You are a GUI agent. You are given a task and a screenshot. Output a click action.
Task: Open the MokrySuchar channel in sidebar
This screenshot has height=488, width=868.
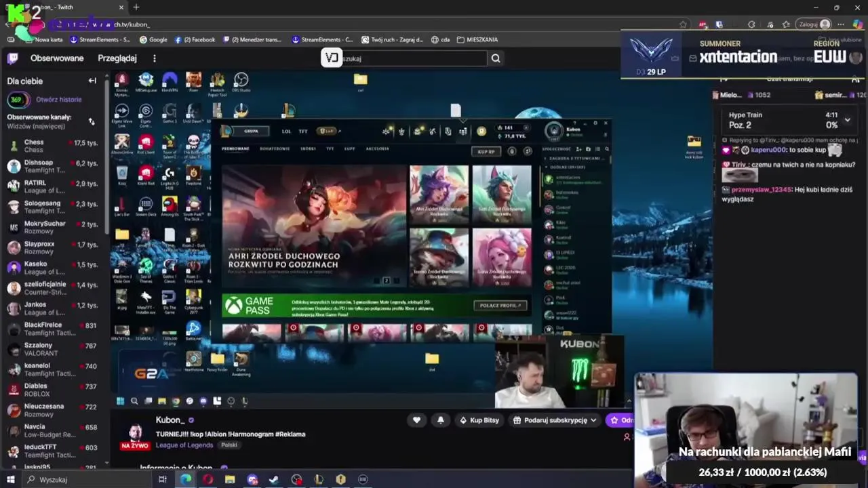[54, 227]
